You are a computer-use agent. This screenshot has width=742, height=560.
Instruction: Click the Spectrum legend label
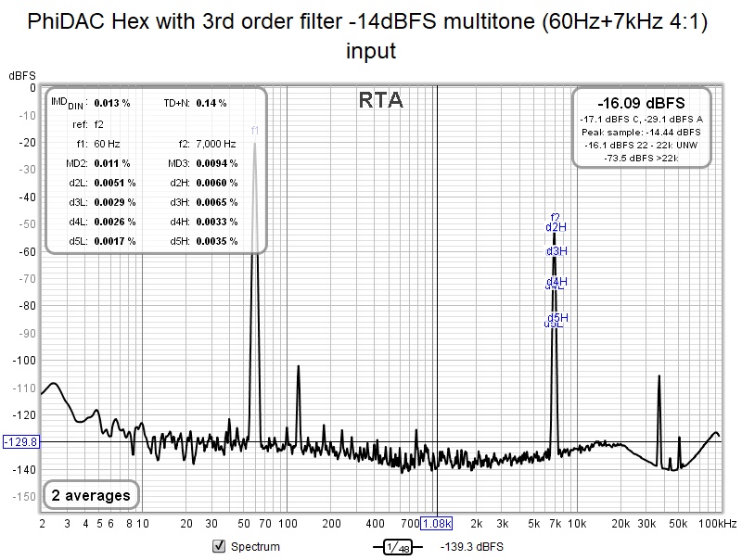(x=255, y=547)
